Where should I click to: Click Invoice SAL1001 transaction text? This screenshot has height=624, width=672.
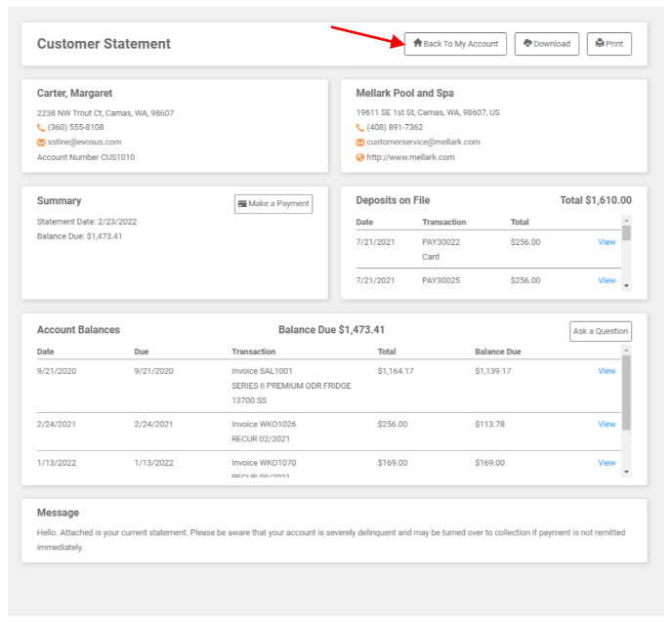point(262,371)
